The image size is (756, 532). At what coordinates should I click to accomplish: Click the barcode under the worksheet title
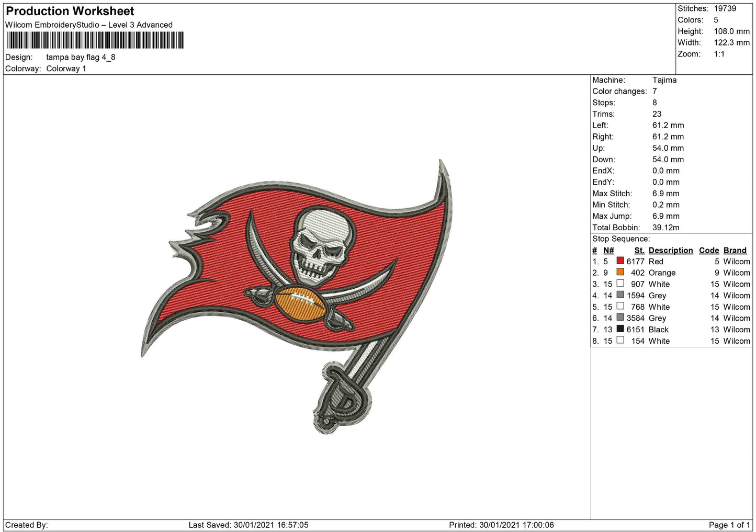click(x=96, y=40)
